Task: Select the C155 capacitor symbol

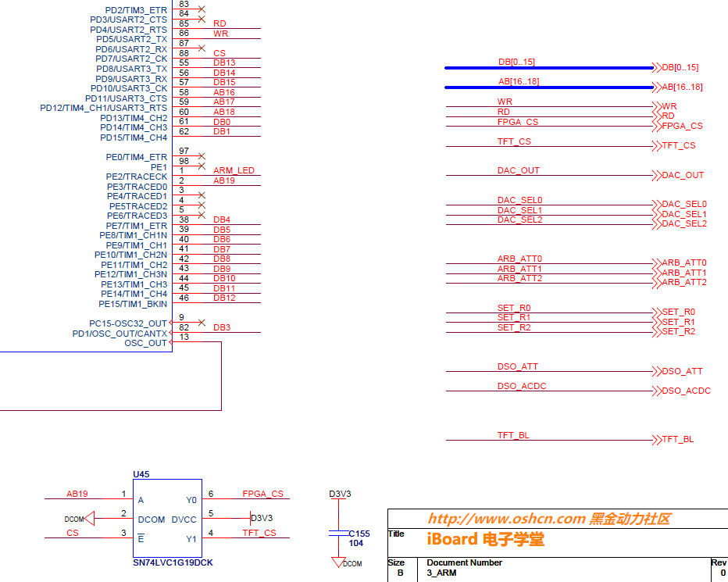Action: [x=339, y=533]
